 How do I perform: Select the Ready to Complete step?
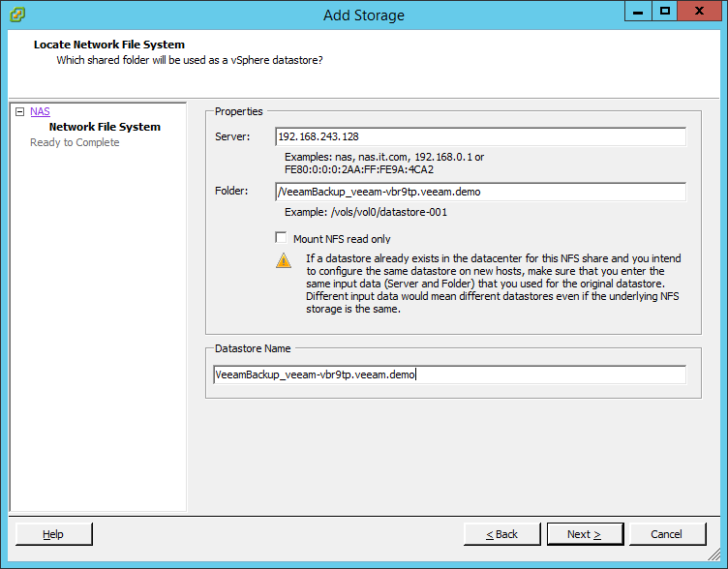pyautogui.click(x=75, y=142)
